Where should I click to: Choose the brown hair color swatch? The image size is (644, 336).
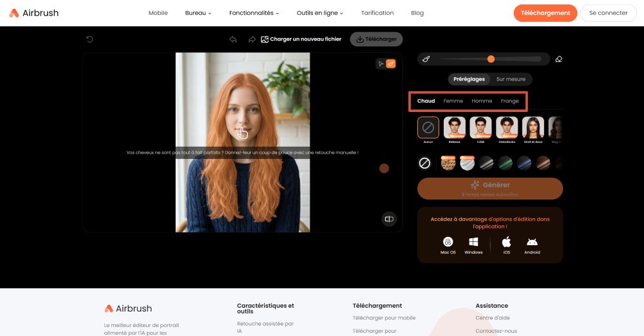click(543, 163)
